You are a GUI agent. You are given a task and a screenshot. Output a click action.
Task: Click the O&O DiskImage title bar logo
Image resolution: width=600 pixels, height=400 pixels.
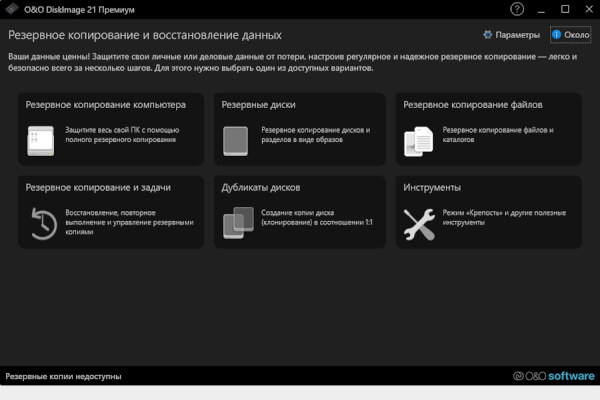coord(11,9)
